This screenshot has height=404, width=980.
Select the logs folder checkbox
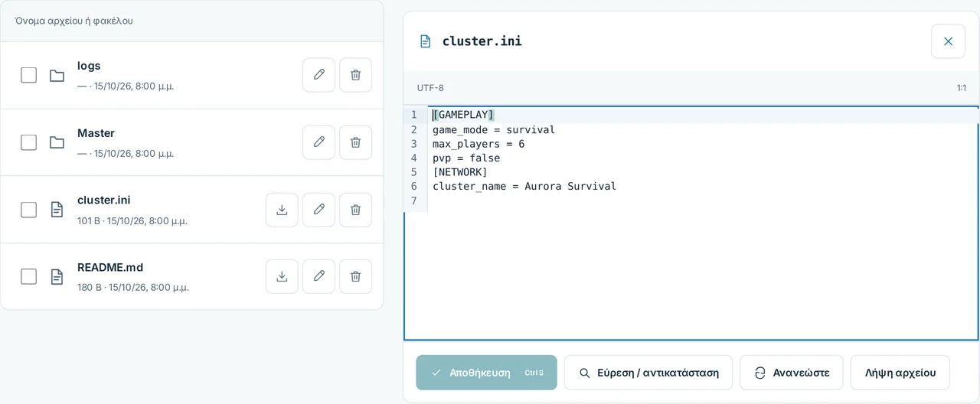point(28,75)
